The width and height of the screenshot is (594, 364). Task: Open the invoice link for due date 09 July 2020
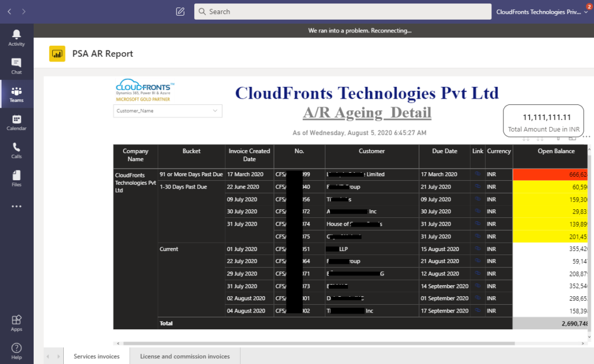tap(477, 199)
